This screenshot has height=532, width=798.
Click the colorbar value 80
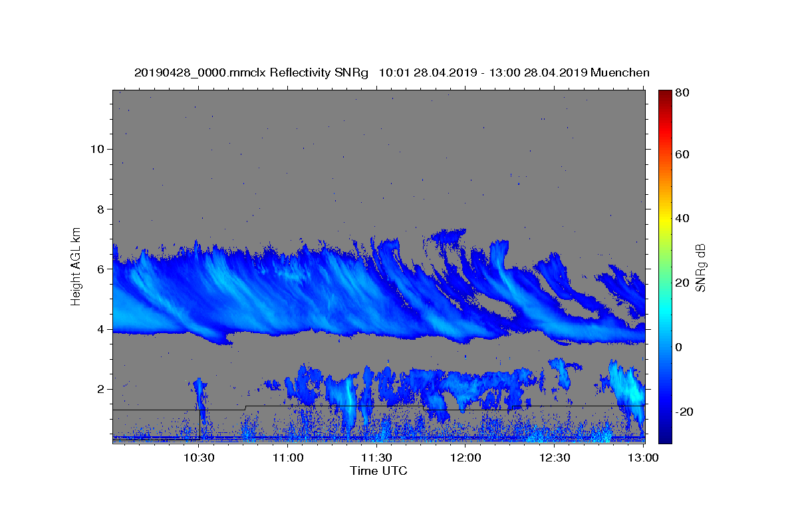[682, 93]
